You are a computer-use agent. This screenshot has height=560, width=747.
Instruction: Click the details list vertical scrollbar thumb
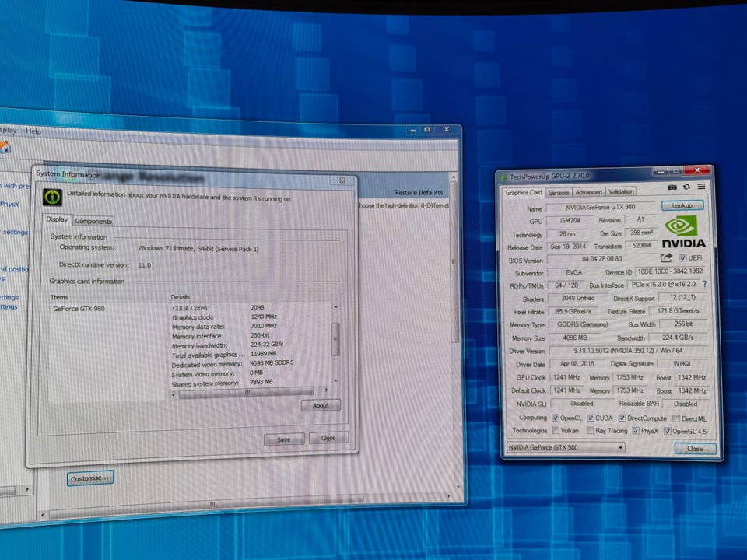(335, 339)
